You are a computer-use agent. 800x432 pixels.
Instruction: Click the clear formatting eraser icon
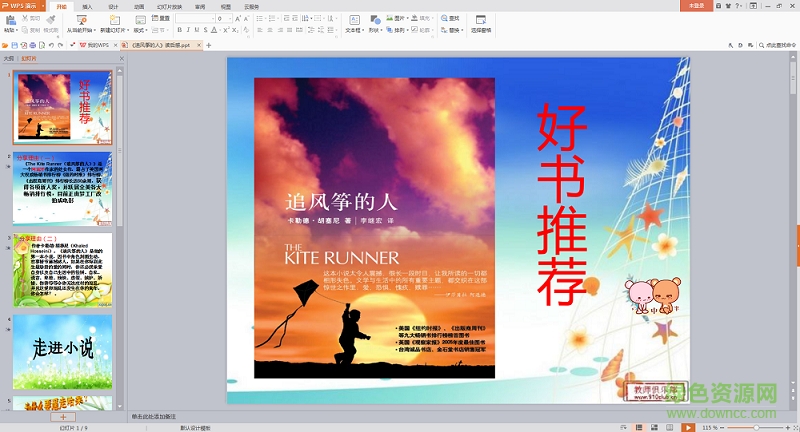(x=246, y=30)
